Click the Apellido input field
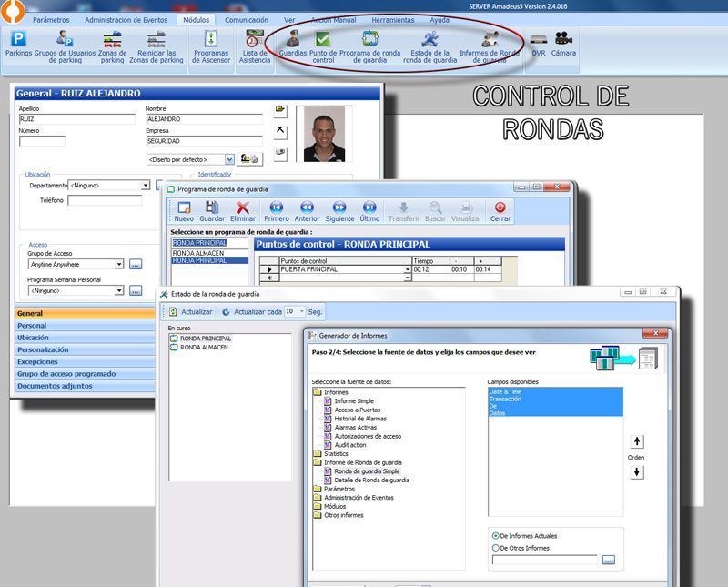The height and width of the screenshot is (587, 728). coord(76,118)
